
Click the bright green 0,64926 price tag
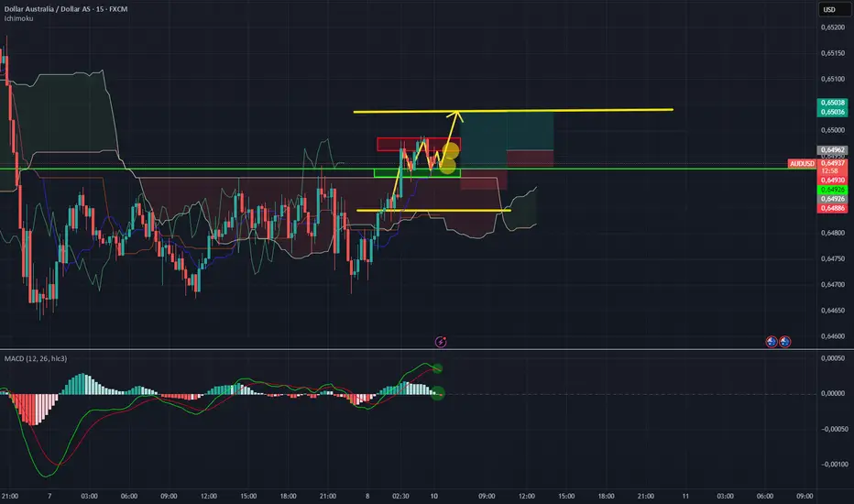(832, 190)
